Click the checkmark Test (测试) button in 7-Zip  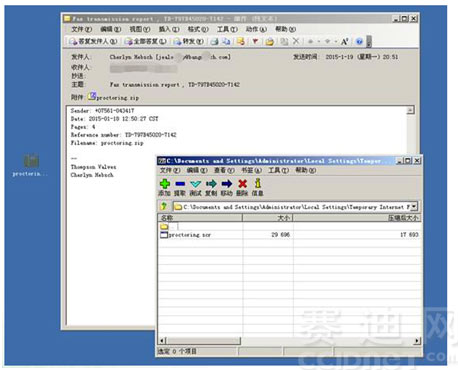pos(195,187)
